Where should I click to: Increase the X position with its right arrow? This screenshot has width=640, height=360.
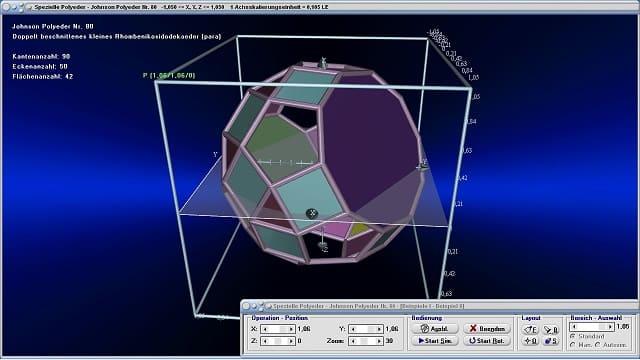pyautogui.click(x=291, y=329)
